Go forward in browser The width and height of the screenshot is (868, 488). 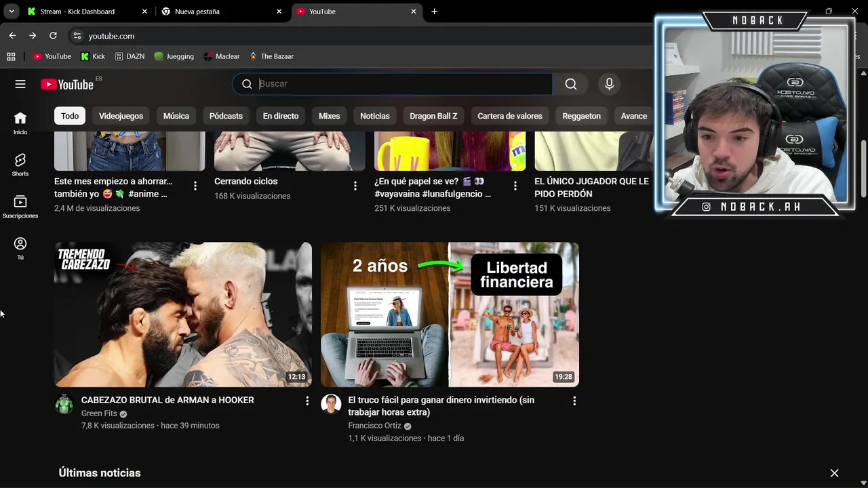(x=33, y=36)
